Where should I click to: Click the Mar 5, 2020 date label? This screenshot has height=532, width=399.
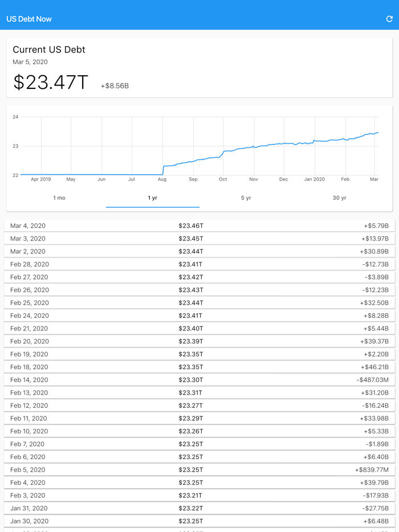pyautogui.click(x=30, y=62)
